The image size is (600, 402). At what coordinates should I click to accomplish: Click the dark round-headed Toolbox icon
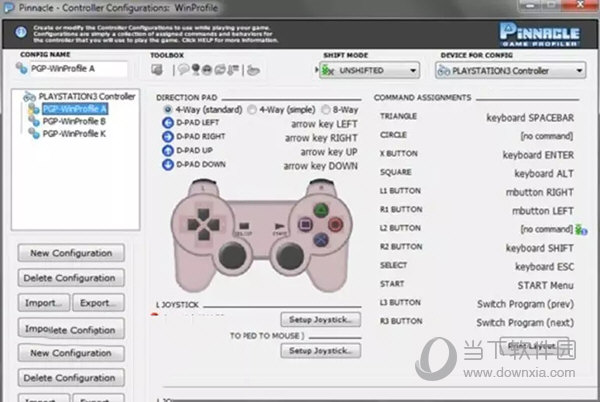(196, 70)
